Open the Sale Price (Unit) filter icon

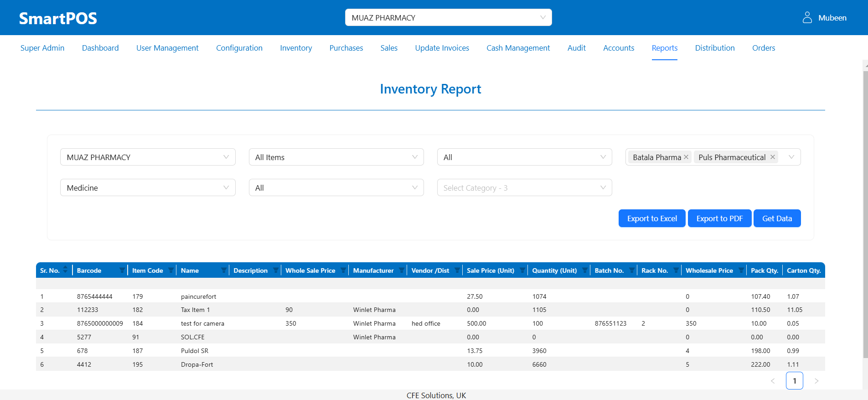point(522,270)
